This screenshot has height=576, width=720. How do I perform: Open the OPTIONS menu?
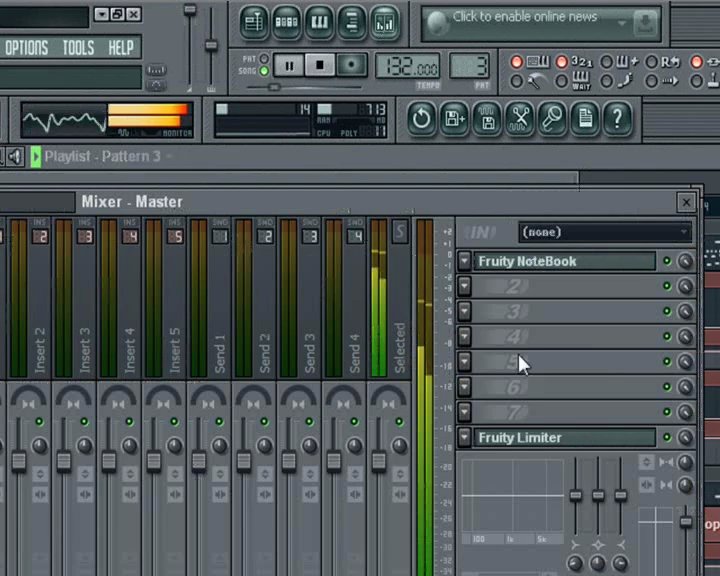pos(27,48)
